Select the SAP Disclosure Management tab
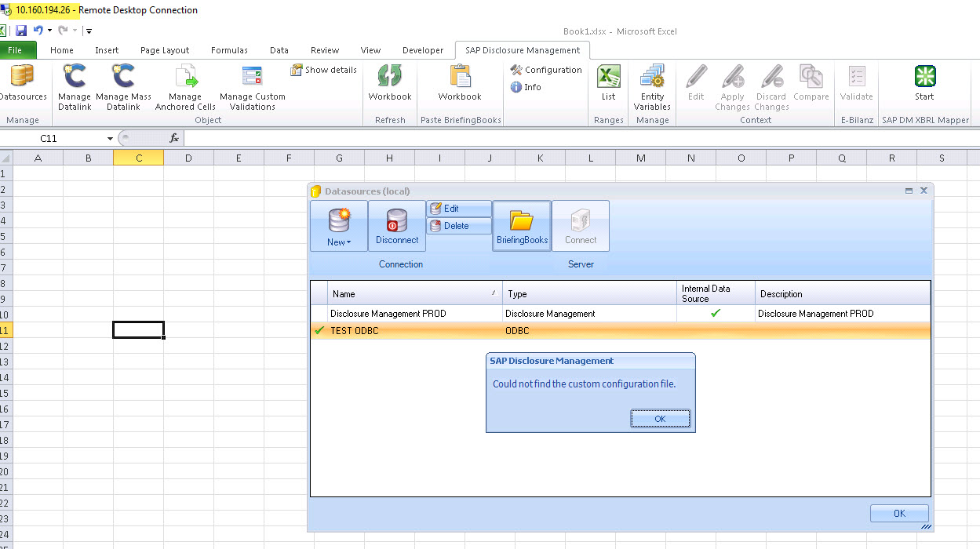Screen dimensions: 980x549 click(523, 50)
